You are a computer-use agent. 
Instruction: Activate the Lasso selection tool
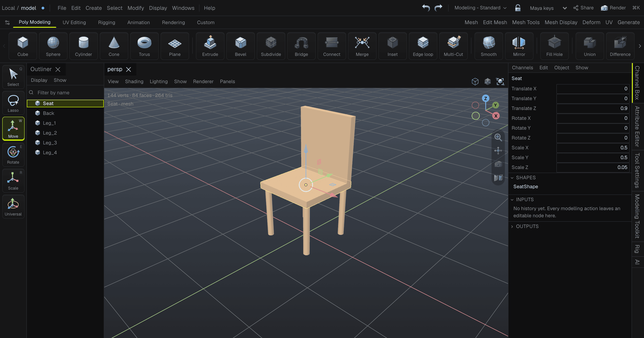pyautogui.click(x=13, y=103)
